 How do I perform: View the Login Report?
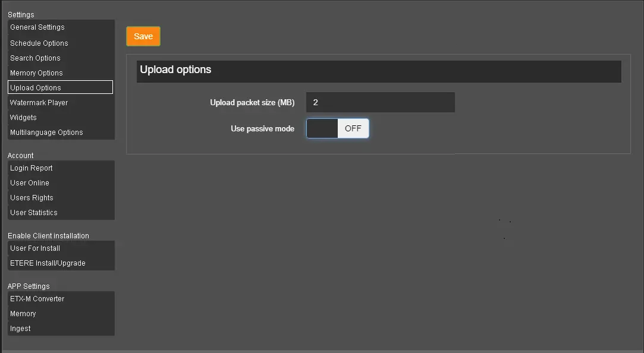[x=32, y=168]
